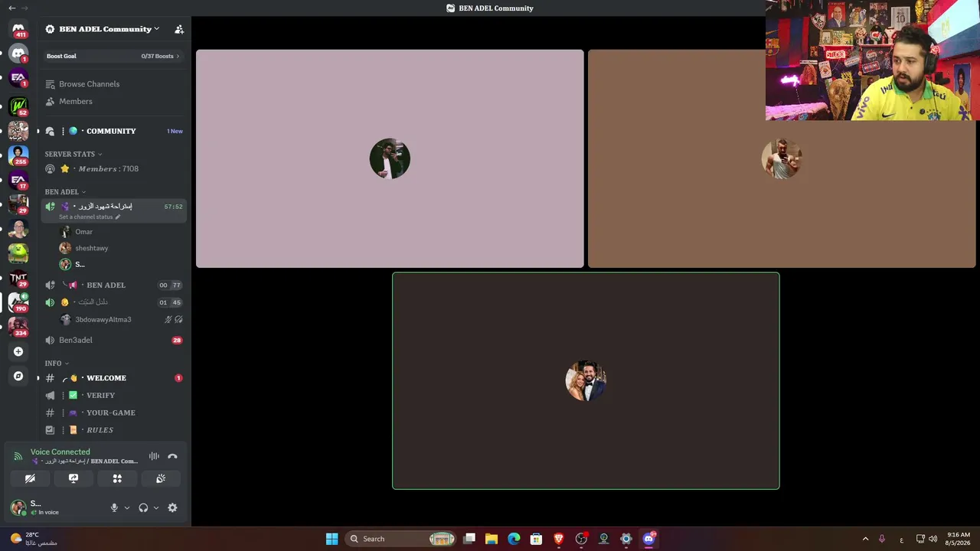980x551 pixels.
Task: Open the WELCOME text channel
Action: 113,378
